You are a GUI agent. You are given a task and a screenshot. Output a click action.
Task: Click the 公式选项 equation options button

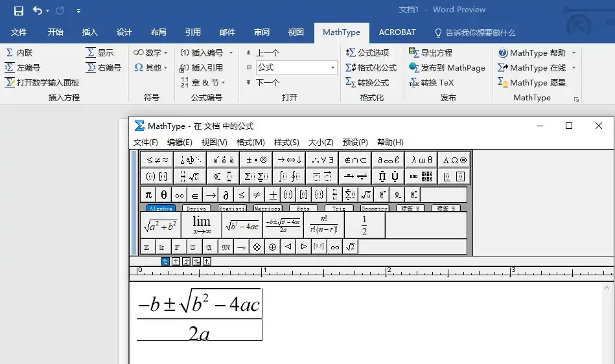[367, 52]
